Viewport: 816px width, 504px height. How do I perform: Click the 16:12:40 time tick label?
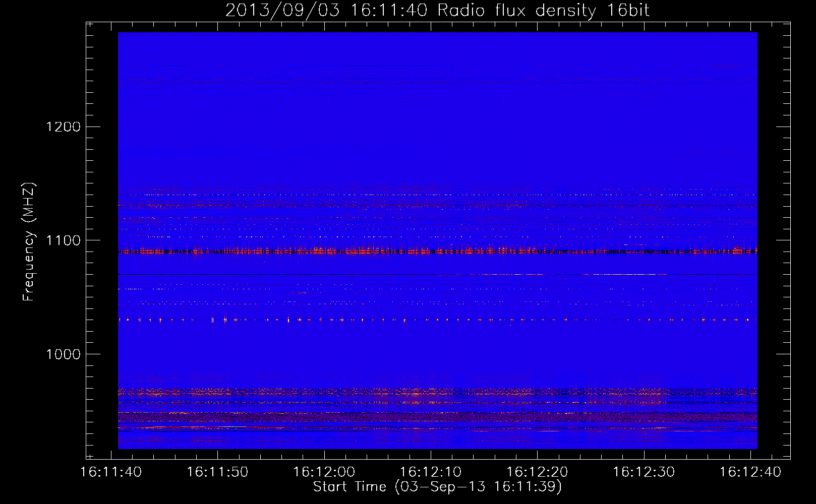tap(750, 472)
